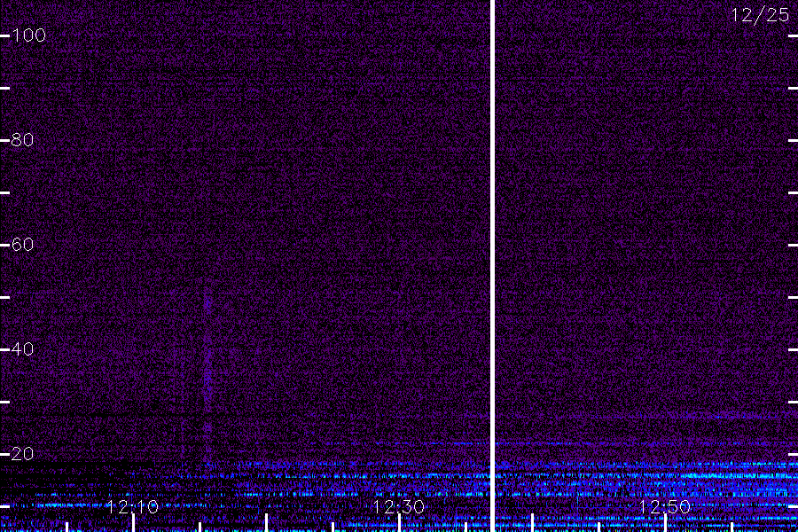Click the 12:10 time label
Screen dimensions: 798x532
(132, 507)
